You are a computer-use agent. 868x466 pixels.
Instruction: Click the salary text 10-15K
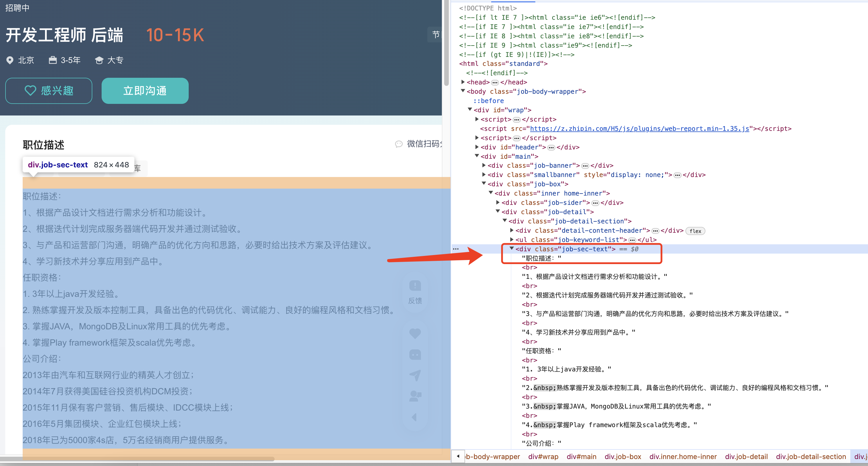(x=175, y=35)
